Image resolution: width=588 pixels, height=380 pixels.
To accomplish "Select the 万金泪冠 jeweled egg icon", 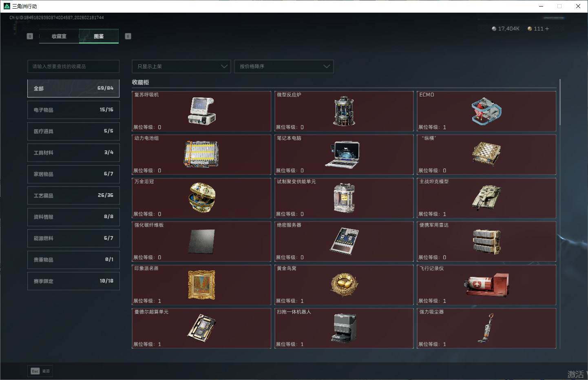I will (202, 197).
